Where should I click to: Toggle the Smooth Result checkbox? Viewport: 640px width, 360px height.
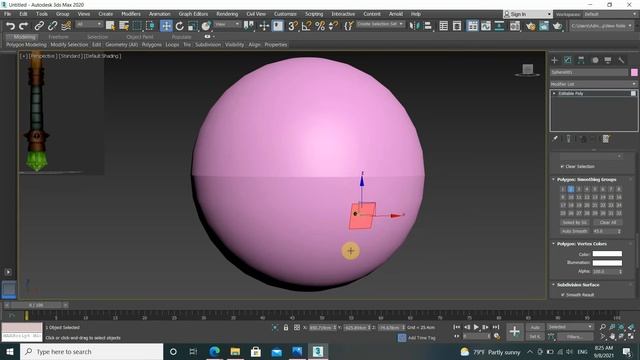click(563, 294)
